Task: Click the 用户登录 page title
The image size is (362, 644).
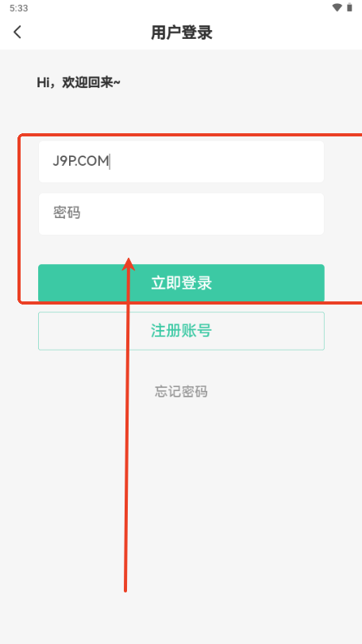Action: (x=181, y=33)
